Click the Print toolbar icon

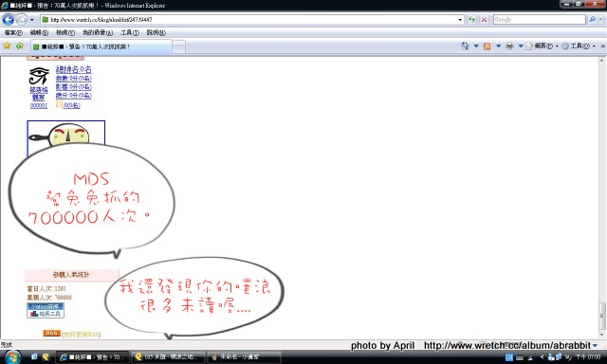510,46
